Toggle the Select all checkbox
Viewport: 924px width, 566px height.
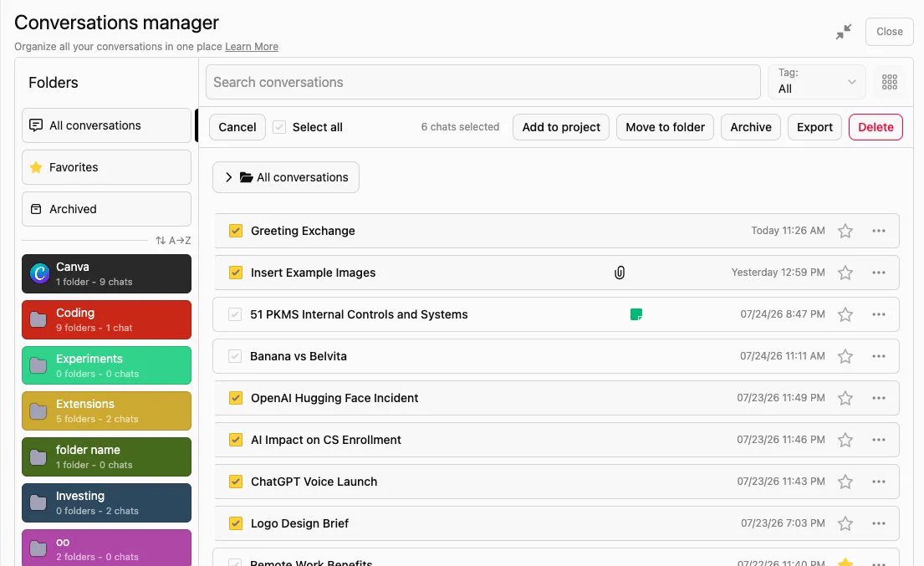(x=279, y=127)
